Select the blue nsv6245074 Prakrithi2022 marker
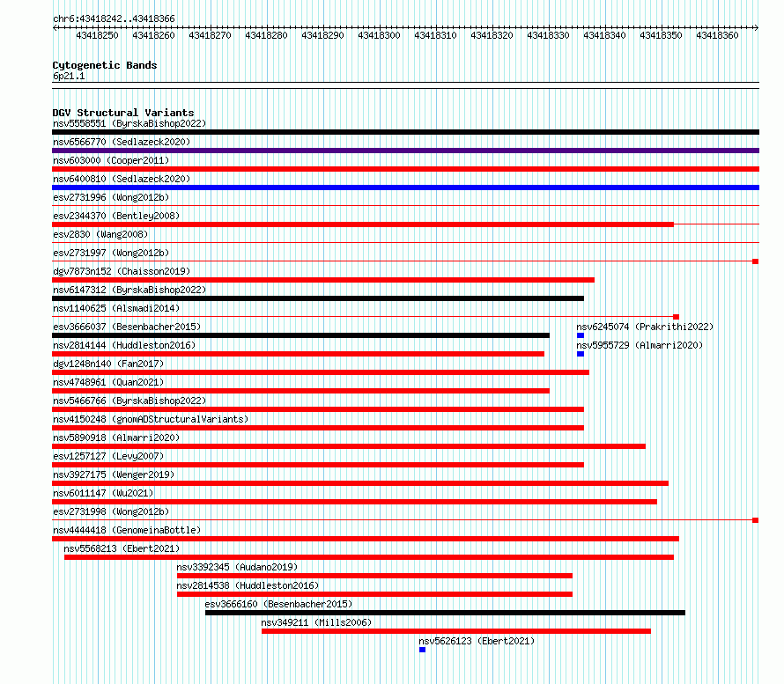The height and width of the screenshot is (684, 784). coord(581,335)
